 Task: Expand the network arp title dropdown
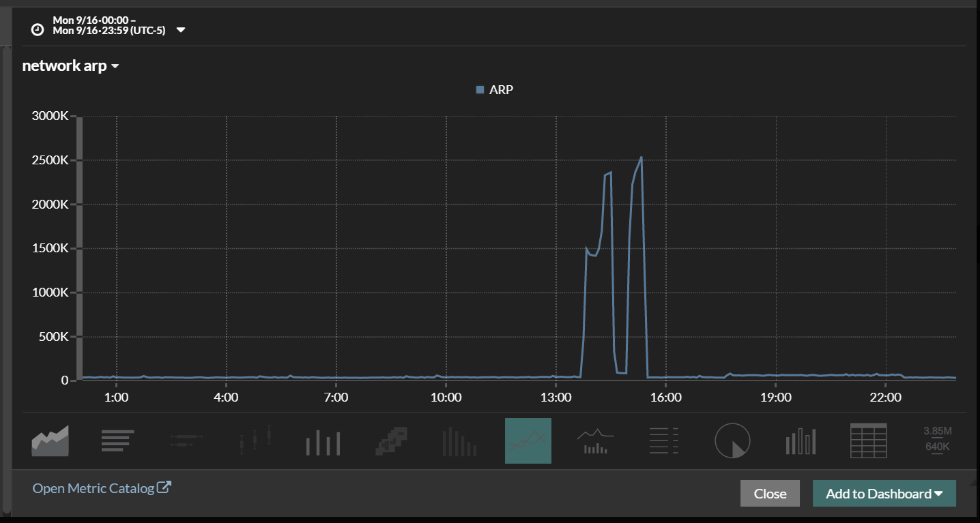[x=115, y=66]
